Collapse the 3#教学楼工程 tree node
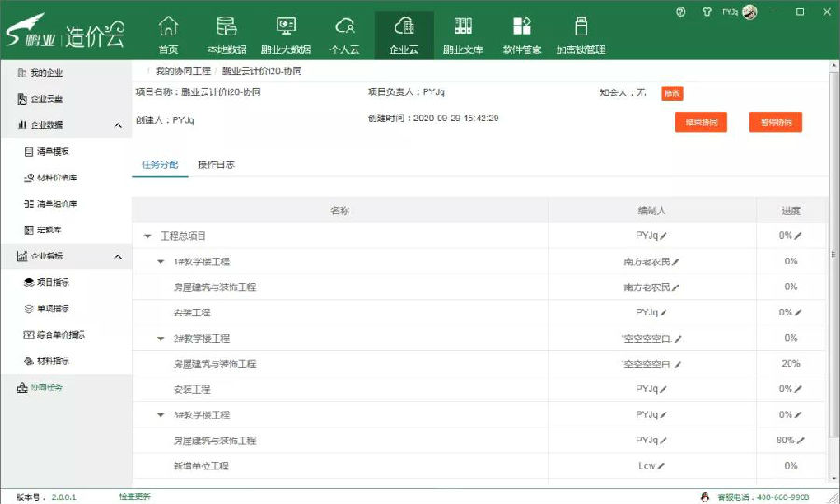This screenshot has width=840, height=504. (x=161, y=414)
